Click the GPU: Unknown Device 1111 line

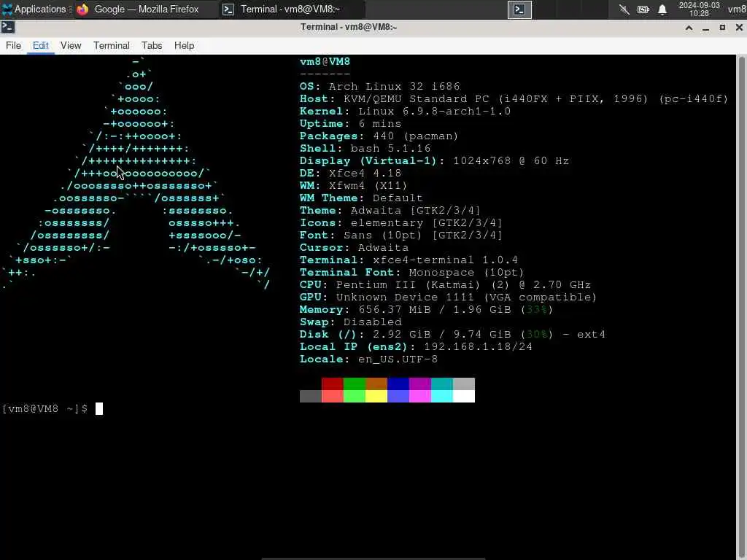point(449,297)
